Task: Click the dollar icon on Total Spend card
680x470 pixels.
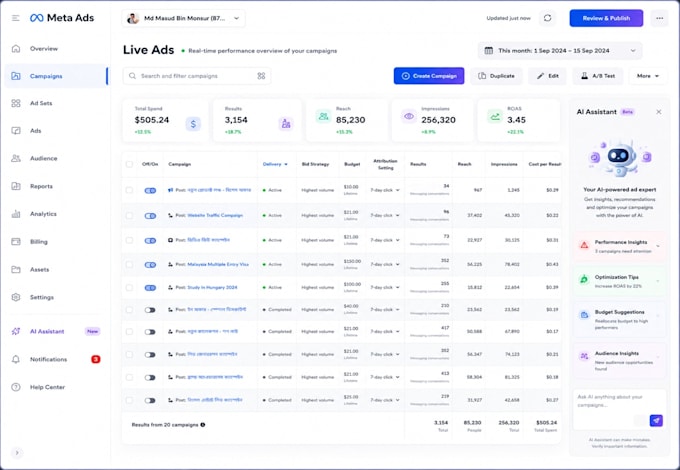Action: coord(193,124)
